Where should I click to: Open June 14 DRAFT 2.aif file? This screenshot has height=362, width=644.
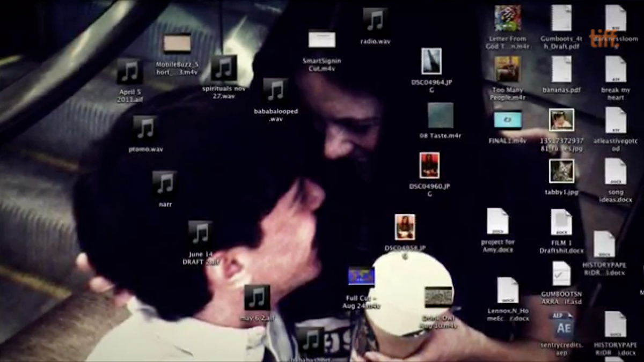200,234
